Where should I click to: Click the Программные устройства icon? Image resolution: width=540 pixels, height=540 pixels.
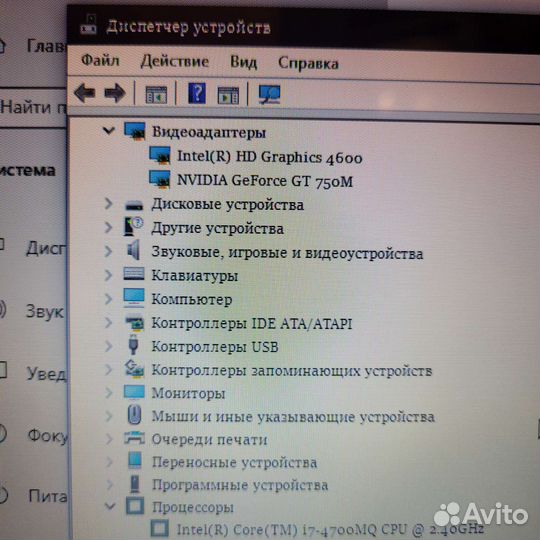135,484
